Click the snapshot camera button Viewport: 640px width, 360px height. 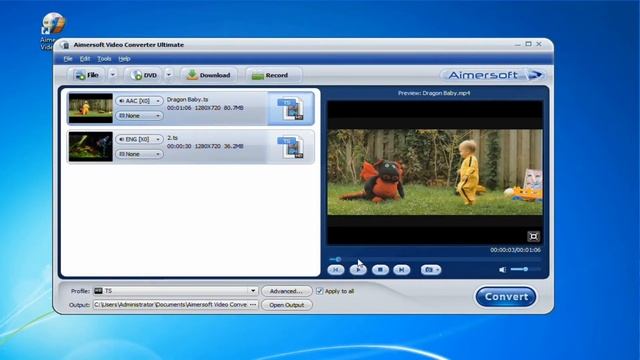(431, 270)
